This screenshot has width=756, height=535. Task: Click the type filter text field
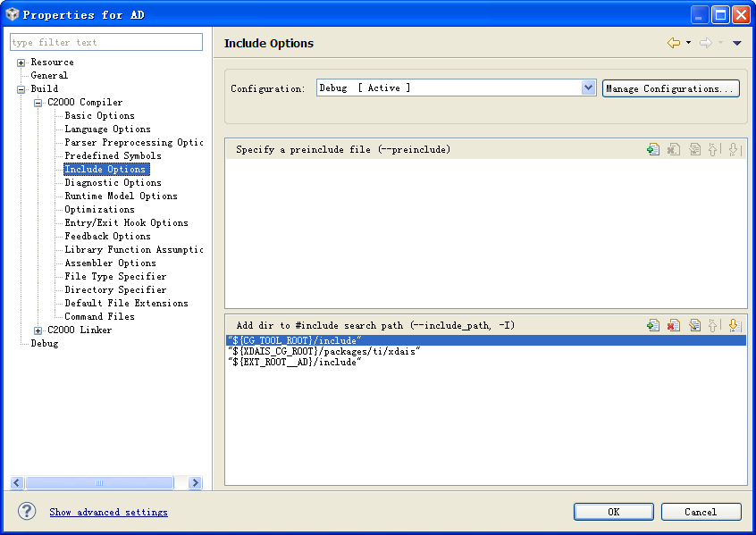pos(106,42)
